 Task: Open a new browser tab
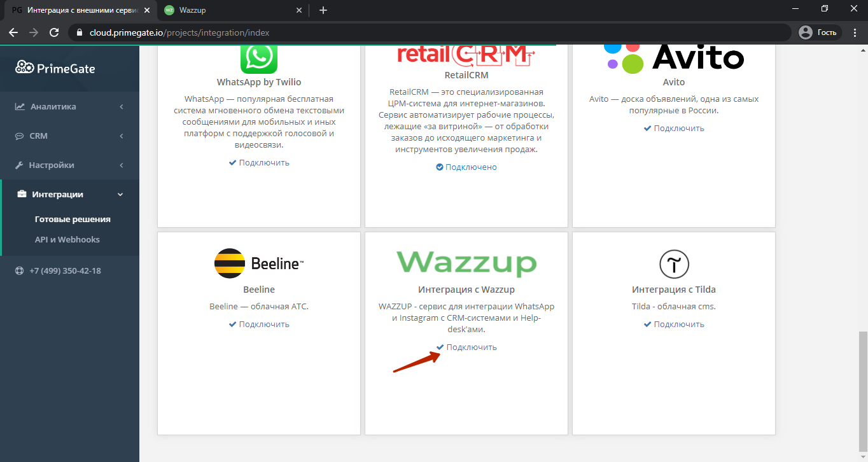[x=323, y=10]
